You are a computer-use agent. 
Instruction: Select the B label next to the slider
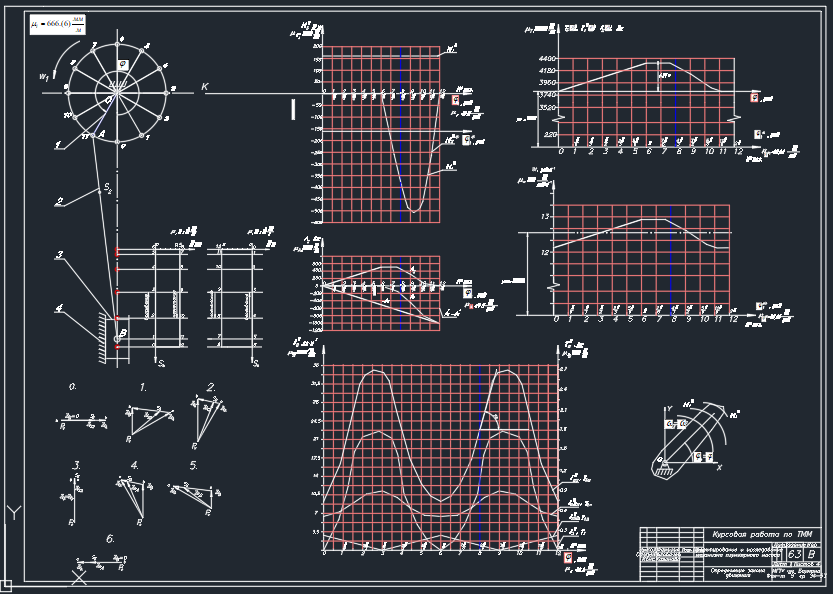pos(123,333)
